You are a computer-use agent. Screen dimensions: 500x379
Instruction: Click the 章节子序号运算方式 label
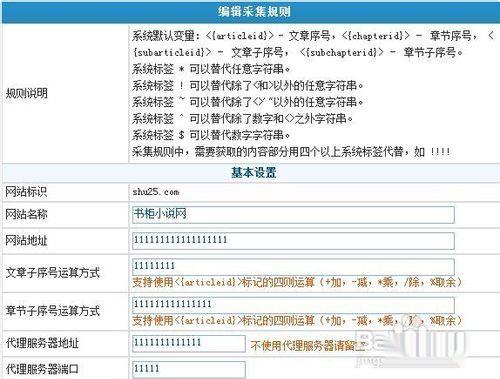coord(53,311)
